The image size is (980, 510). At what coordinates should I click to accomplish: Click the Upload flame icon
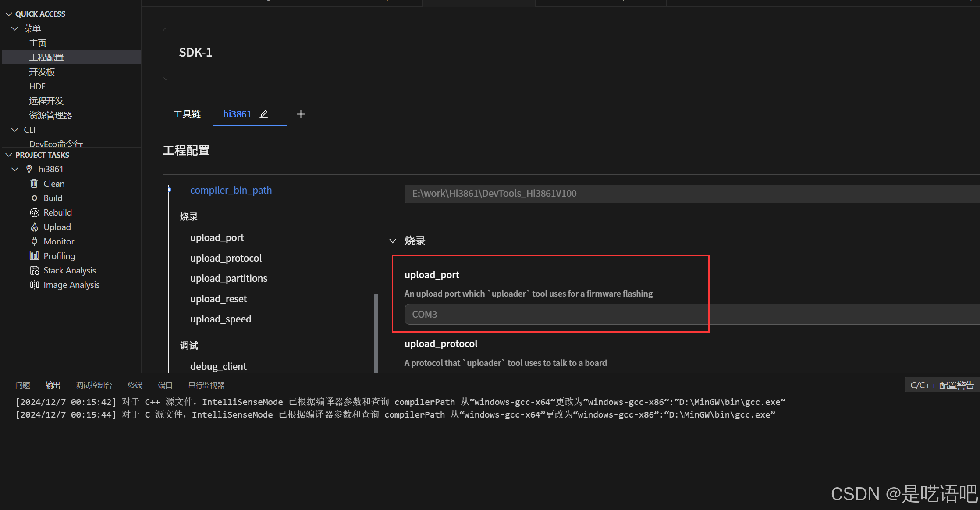tap(34, 227)
